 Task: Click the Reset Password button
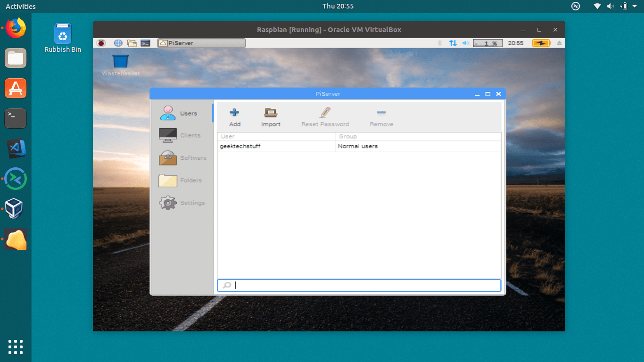pyautogui.click(x=325, y=116)
